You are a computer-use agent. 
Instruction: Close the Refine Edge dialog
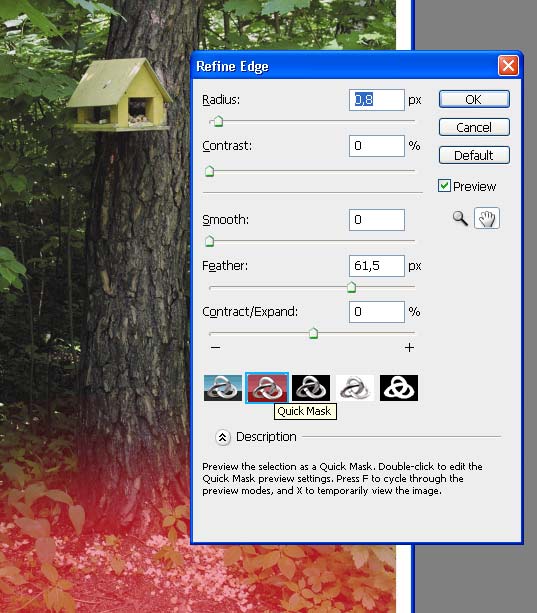click(508, 65)
